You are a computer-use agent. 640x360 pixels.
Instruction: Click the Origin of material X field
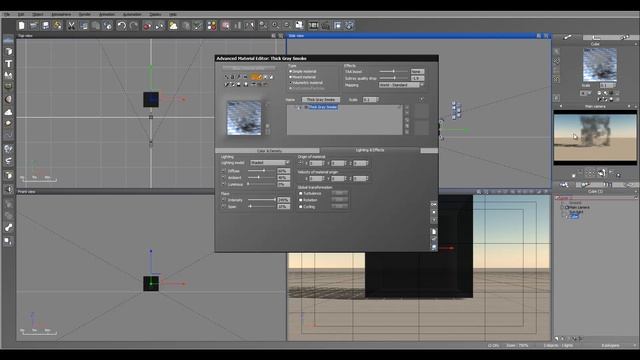click(316, 163)
